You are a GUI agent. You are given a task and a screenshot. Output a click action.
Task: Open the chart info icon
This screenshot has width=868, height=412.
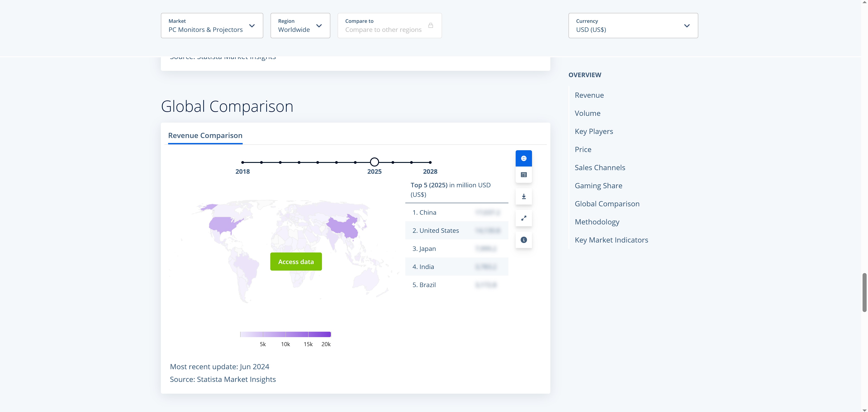coord(524,240)
